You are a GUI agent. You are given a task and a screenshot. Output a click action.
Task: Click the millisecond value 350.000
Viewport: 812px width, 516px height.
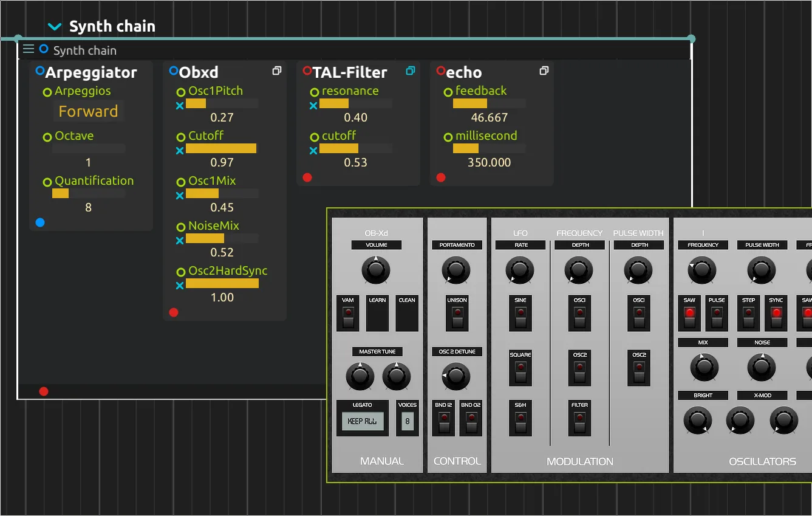pos(490,162)
